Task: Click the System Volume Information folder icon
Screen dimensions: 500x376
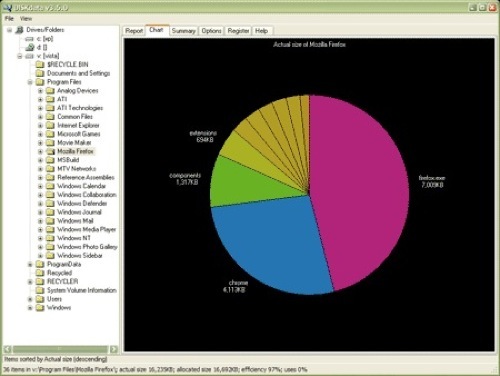Action: coord(40,290)
